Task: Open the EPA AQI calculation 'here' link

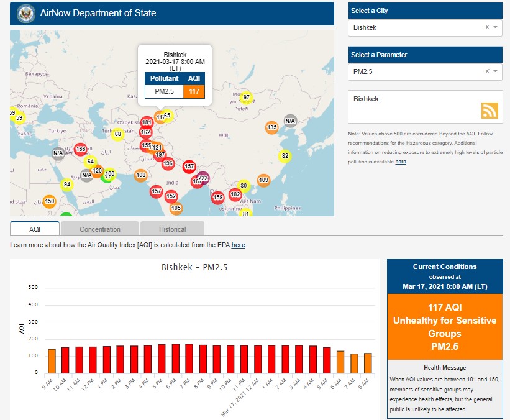Action: [x=238, y=245]
